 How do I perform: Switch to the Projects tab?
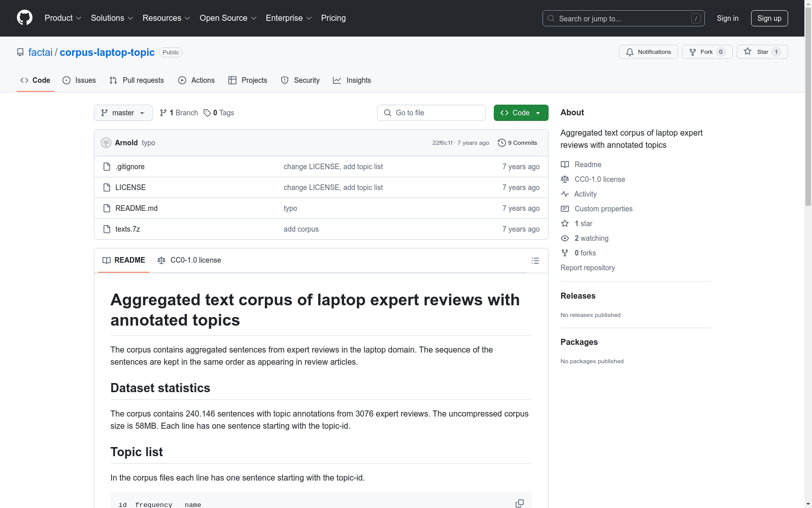click(x=248, y=80)
